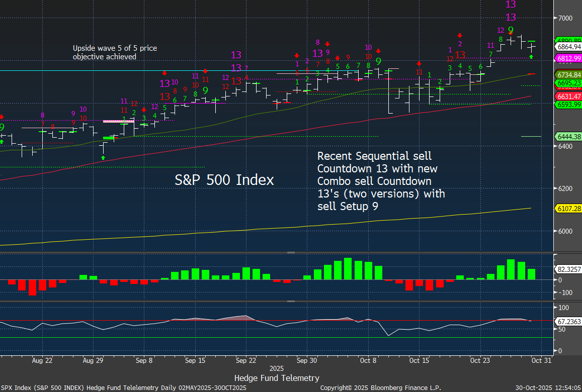Select the S&P 500 Index chart title
This screenshot has height=392, width=582.
click(x=224, y=180)
